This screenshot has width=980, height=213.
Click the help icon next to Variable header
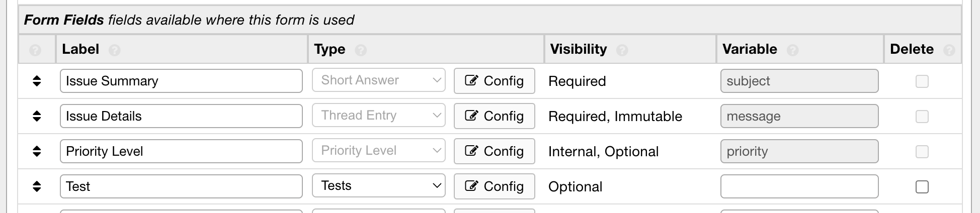point(793,50)
